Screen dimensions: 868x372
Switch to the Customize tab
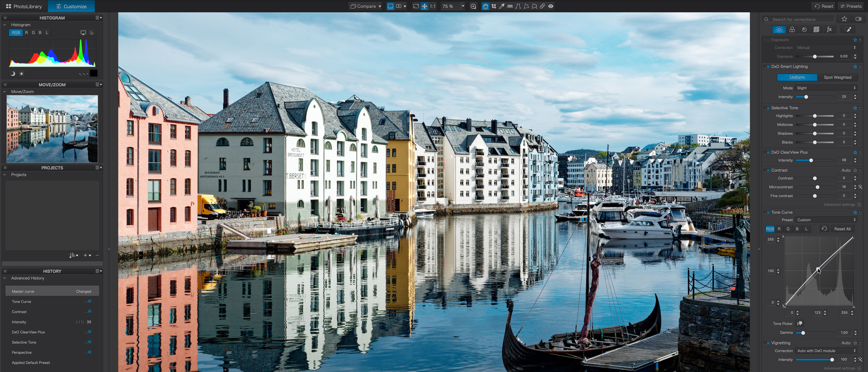pyautogui.click(x=71, y=6)
